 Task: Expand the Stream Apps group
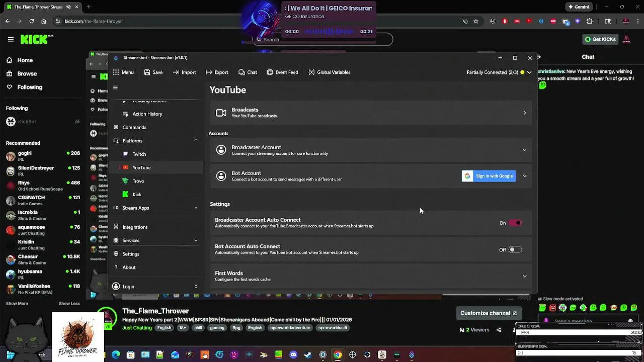196,208
